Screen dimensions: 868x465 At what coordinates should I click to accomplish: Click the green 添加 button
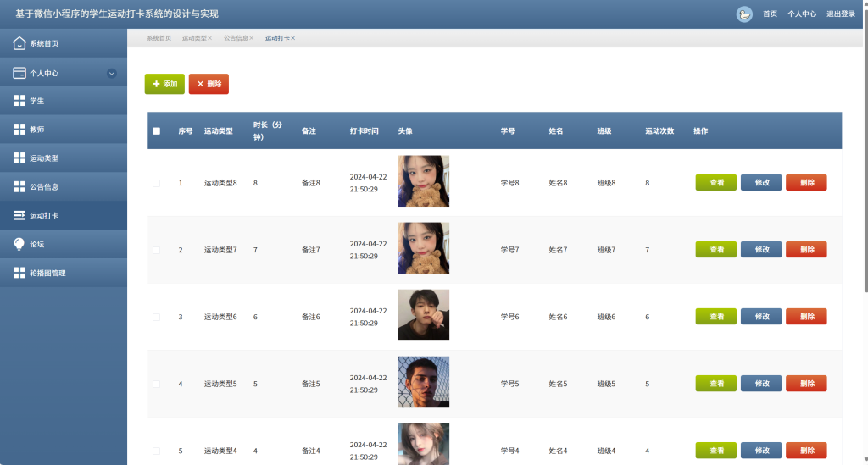pos(164,84)
